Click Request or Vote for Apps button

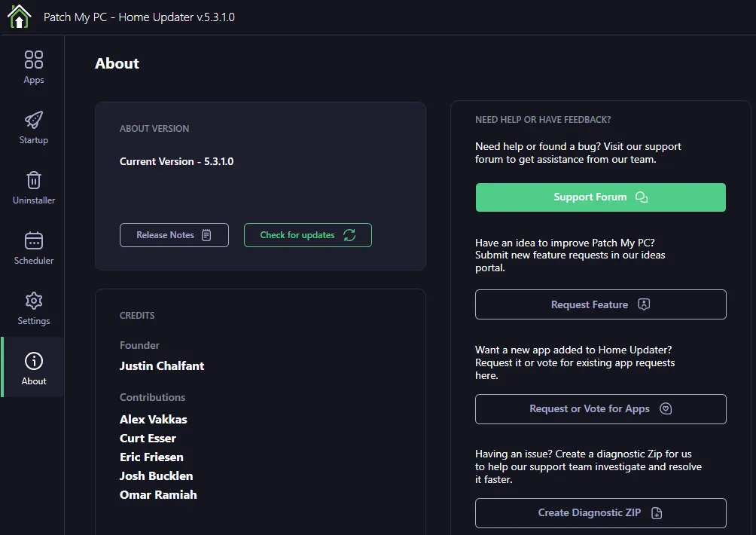(x=600, y=409)
